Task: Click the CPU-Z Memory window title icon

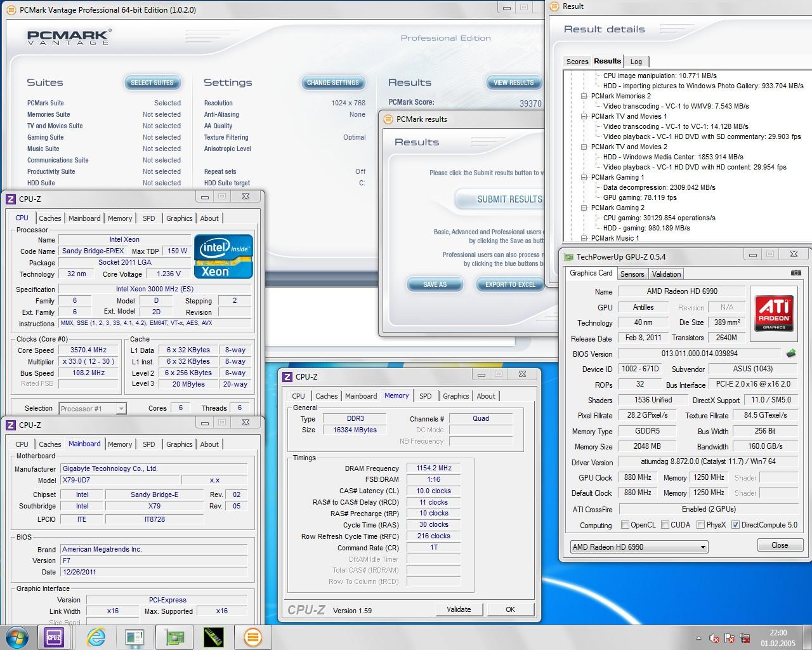Action: point(288,376)
